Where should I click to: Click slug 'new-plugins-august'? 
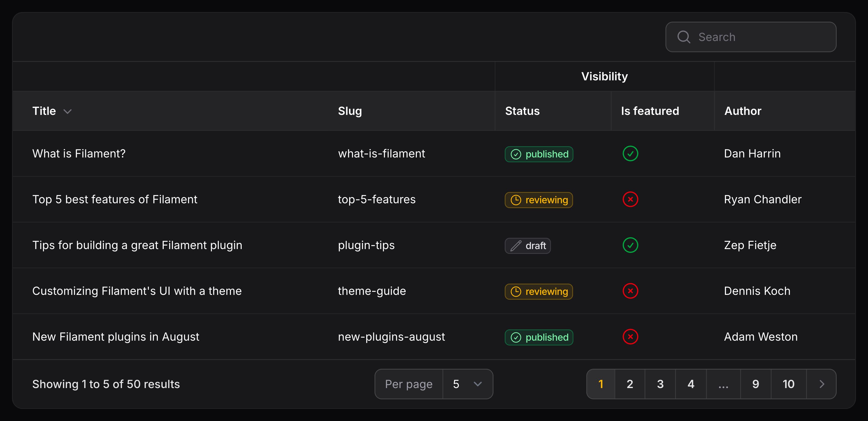392,337
